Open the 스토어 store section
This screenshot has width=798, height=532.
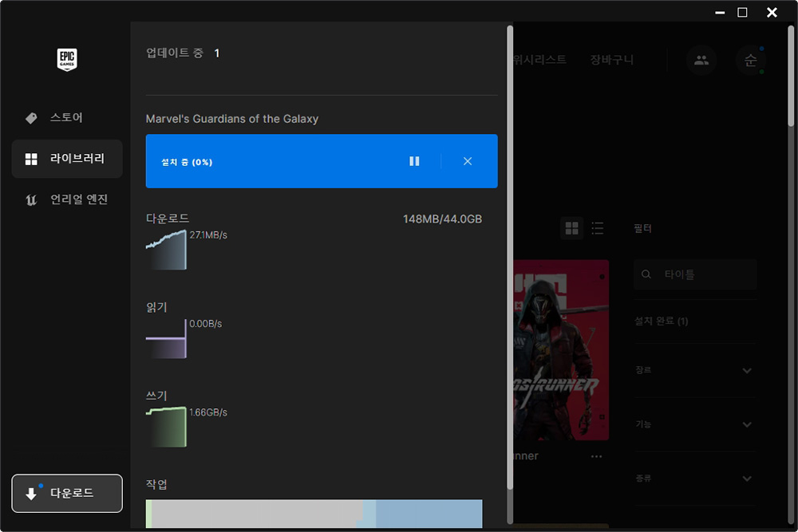point(67,117)
